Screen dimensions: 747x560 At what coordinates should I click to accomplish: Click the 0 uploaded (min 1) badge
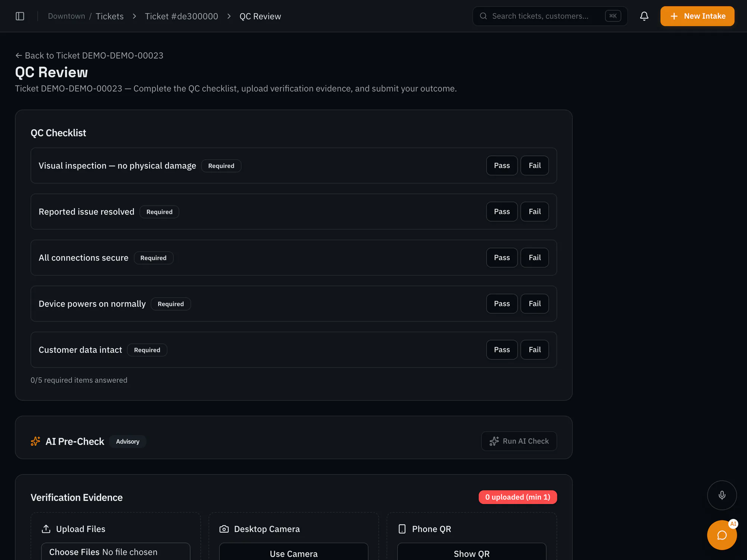pos(517,497)
